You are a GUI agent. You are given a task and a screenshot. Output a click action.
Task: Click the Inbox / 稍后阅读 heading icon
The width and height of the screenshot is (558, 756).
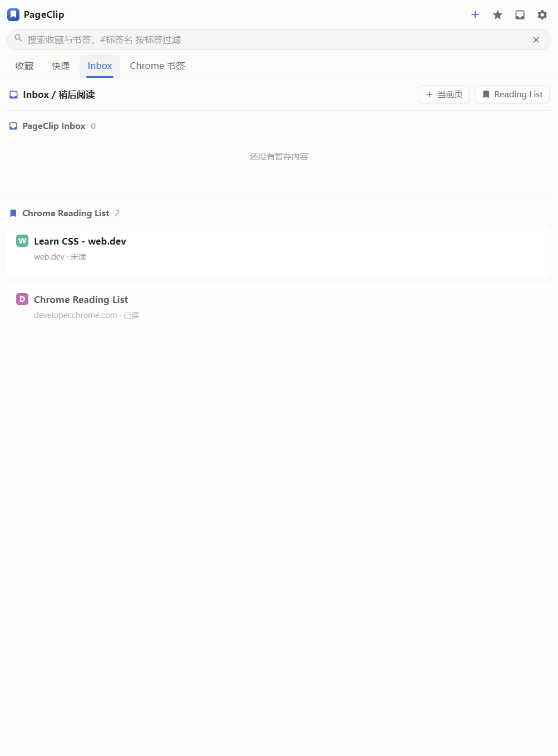tap(13, 95)
